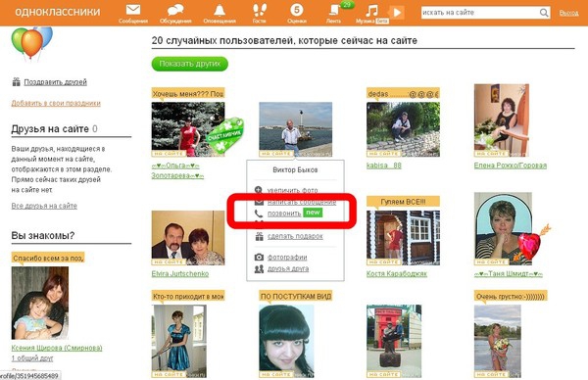Go to the одноклассники logo home

pos(58,12)
